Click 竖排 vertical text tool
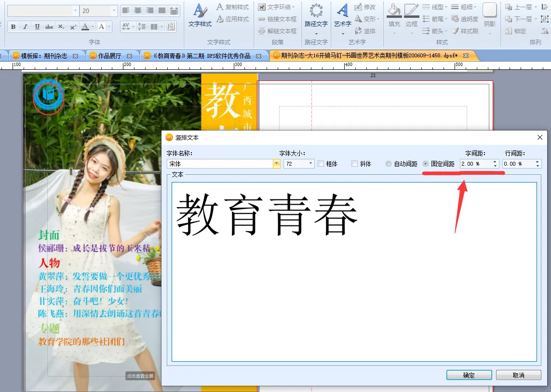 (365, 31)
